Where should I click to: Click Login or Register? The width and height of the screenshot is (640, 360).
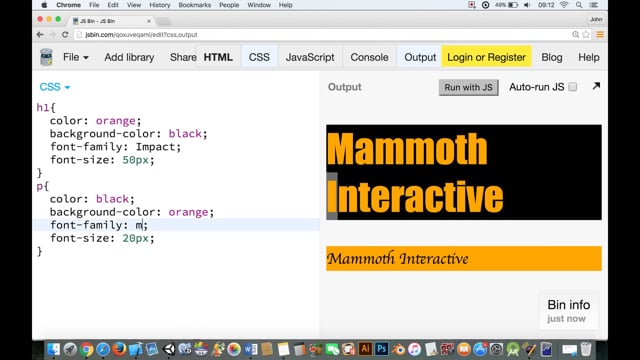tap(486, 57)
